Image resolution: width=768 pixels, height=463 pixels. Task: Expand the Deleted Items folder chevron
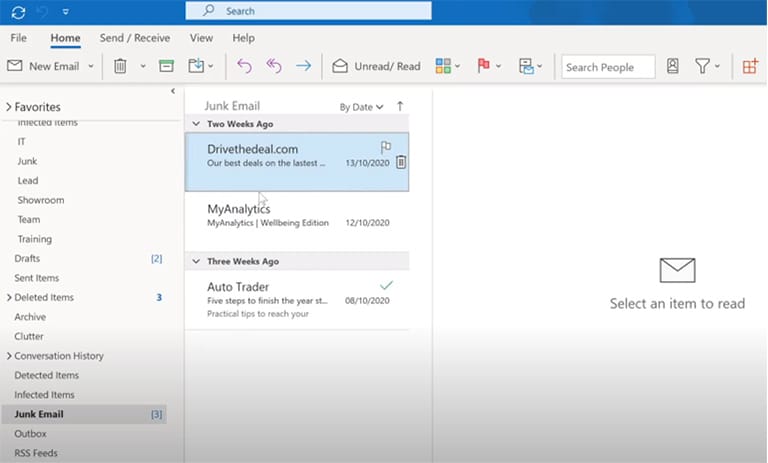(x=9, y=297)
